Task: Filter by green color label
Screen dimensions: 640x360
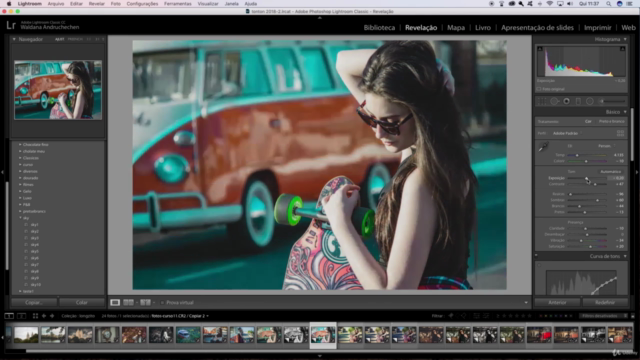Action: [552, 316]
